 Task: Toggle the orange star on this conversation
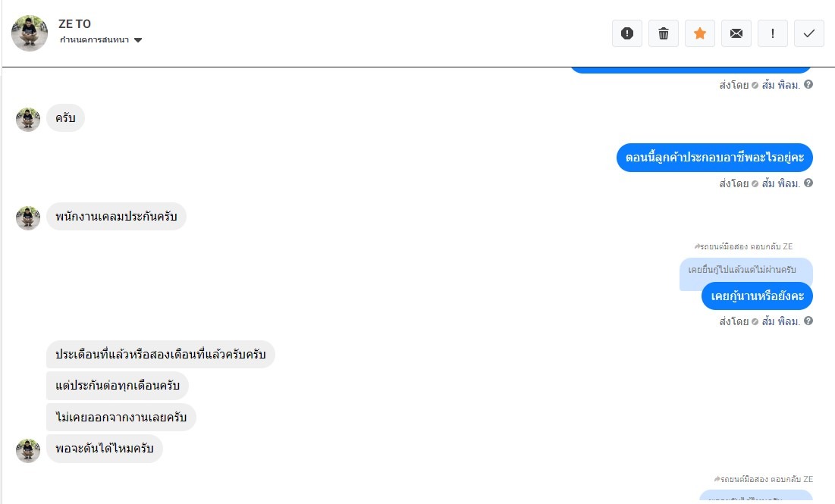click(700, 33)
